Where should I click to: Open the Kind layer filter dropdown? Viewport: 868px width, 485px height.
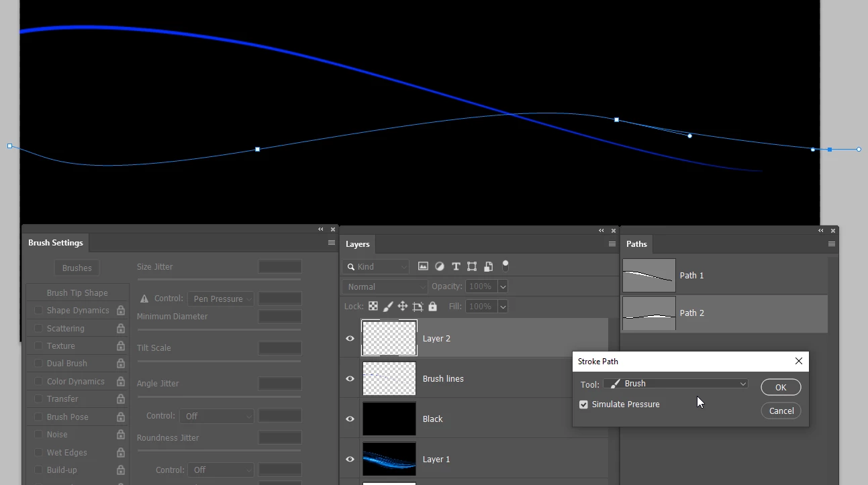point(375,266)
